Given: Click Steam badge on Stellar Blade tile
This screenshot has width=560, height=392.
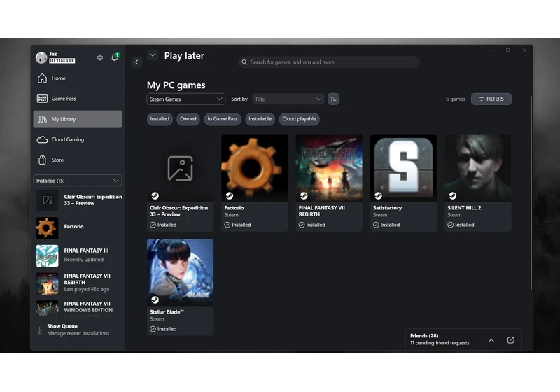Looking at the screenshot, I should (x=155, y=300).
